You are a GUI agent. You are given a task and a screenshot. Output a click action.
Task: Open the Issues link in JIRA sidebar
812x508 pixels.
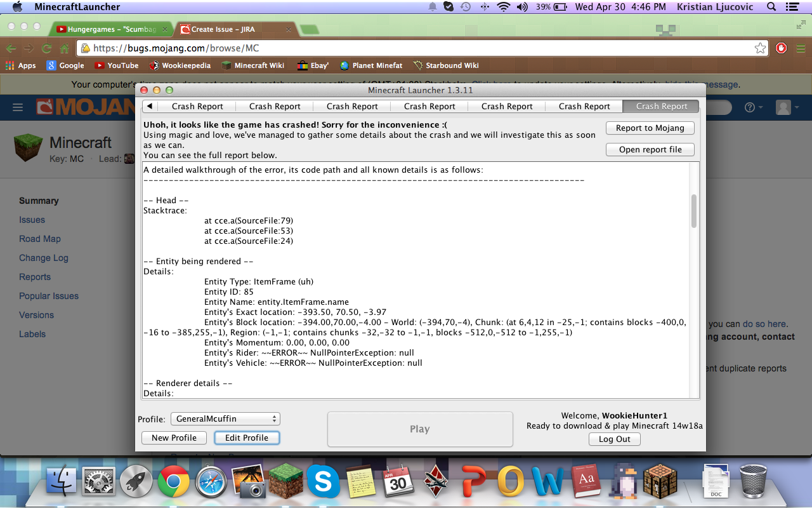point(32,220)
